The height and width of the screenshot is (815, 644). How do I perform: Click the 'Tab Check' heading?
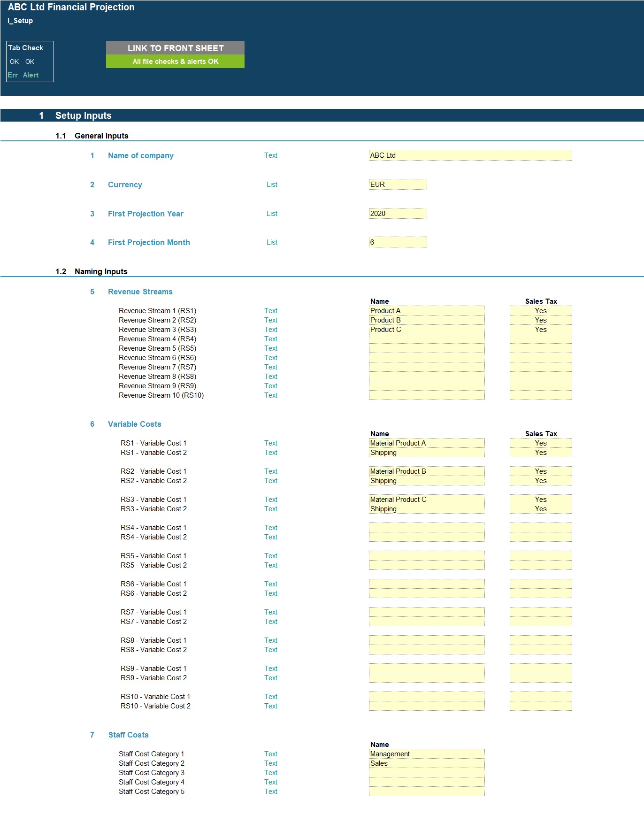(26, 48)
